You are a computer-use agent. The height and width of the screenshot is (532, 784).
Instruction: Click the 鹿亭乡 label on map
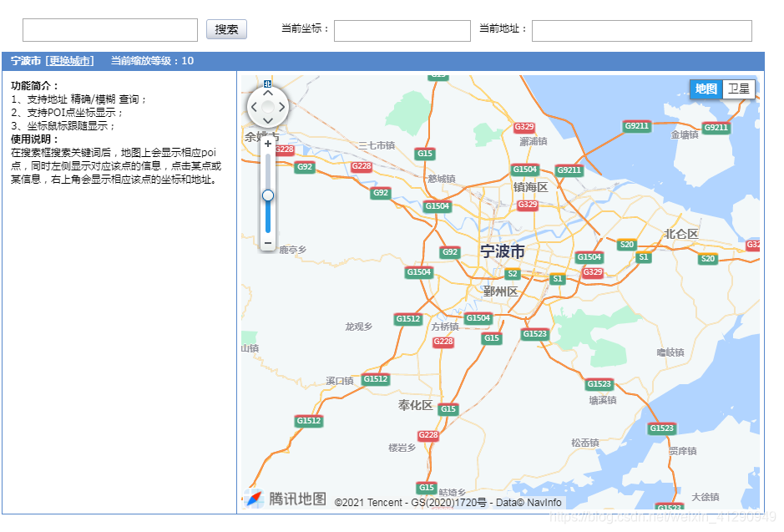point(292,250)
